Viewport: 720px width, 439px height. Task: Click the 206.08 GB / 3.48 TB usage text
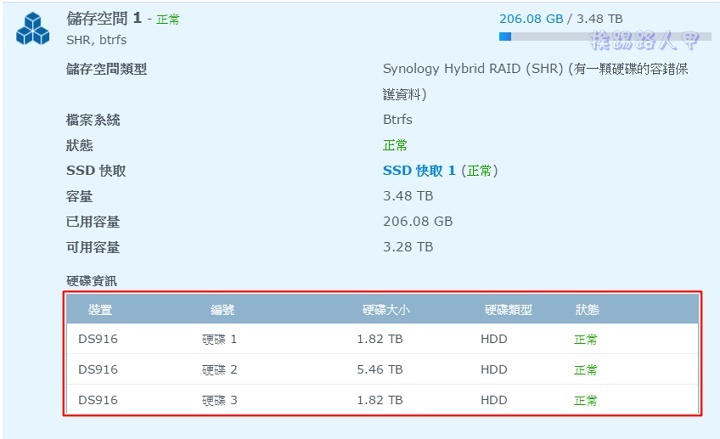pos(560,18)
